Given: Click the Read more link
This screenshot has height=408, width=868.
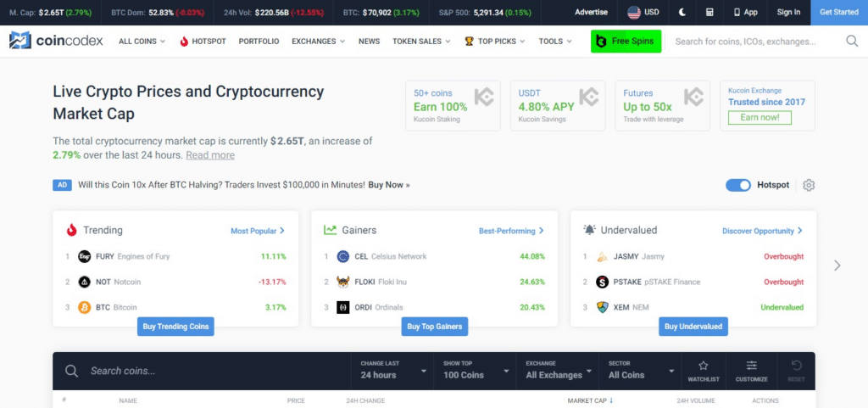Looking at the screenshot, I should 210,155.
